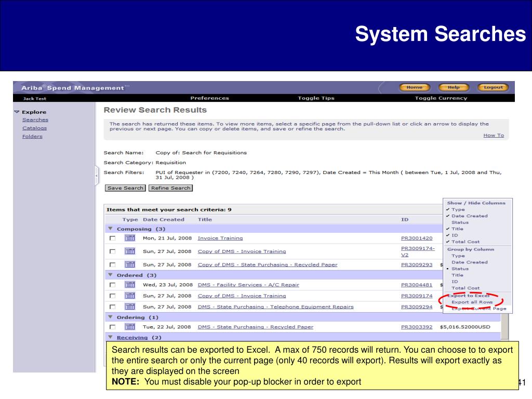Sort by the Type column header
Image resolution: width=532 pixels, height=399 pixels.
(130, 220)
